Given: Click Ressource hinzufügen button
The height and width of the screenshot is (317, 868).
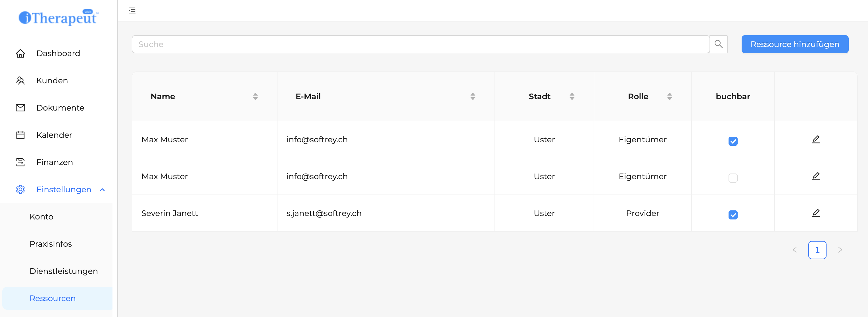Looking at the screenshot, I should 794,44.
